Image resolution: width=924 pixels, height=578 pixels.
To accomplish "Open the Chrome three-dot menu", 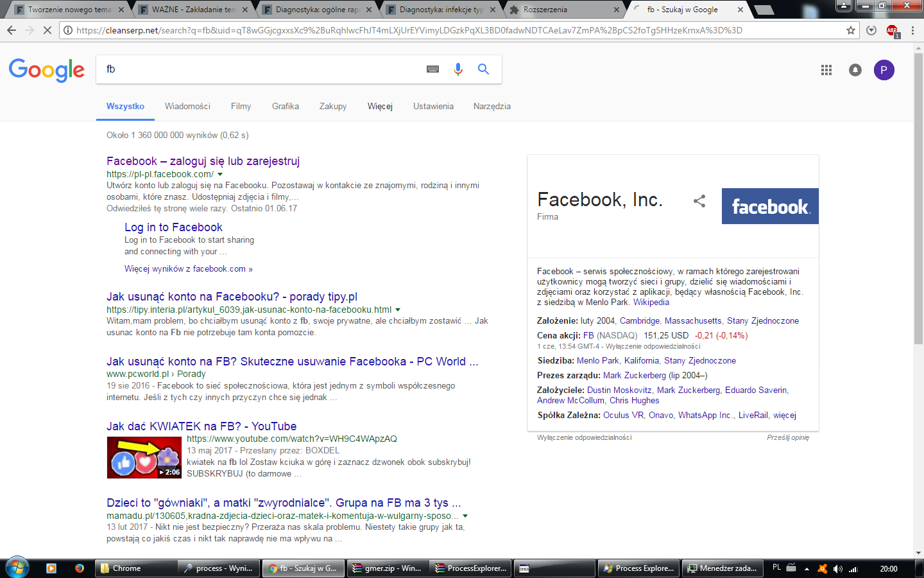I will tap(912, 30).
